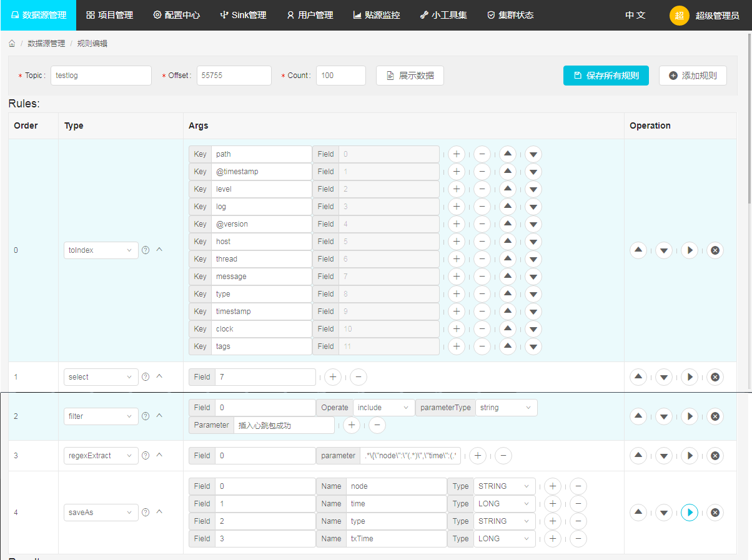Open the saveAs type dropdown
The width and height of the screenshot is (752, 560).
coord(101,513)
